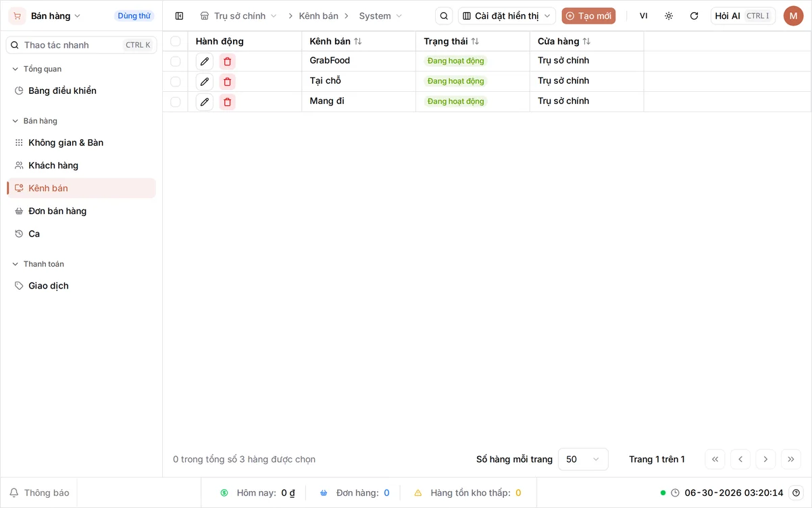Open user avatar M menu
Image resolution: width=812 pixels, height=508 pixels.
coord(793,16)
